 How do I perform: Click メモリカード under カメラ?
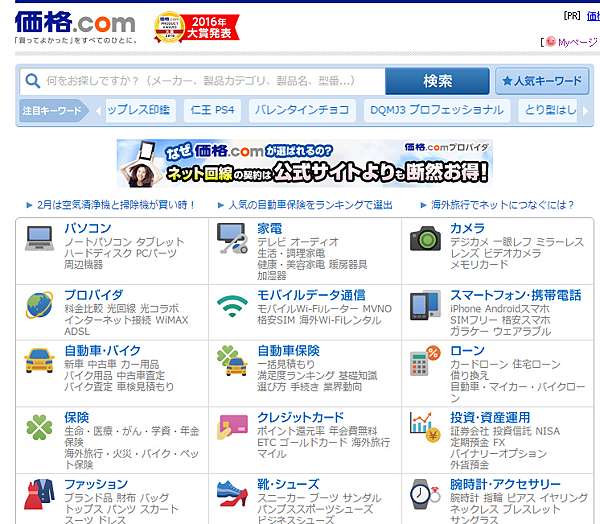pyautogui.click(x=479, y=264)
